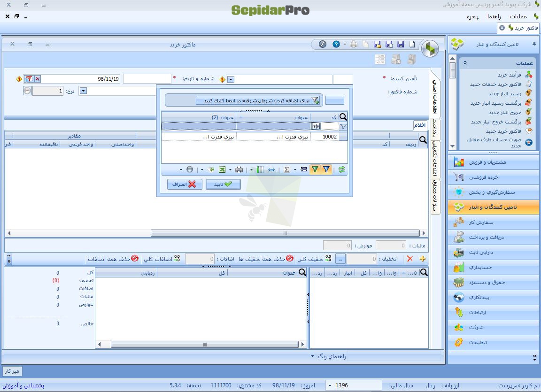Click the calendar icon beside date field
The image size is (541, 392).
pyautogui.click(x=29, y=79)
